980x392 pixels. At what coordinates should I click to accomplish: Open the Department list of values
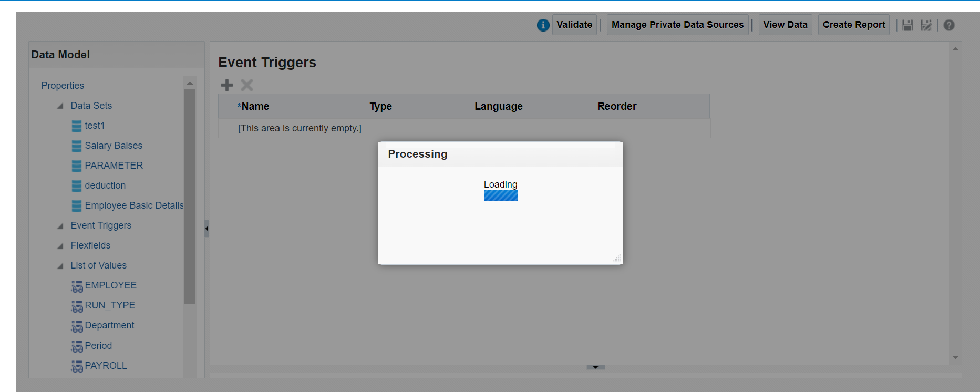point(109,325)
